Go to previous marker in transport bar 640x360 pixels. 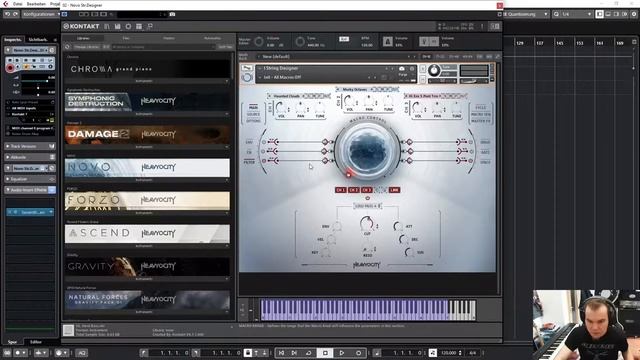pos(282,353)
